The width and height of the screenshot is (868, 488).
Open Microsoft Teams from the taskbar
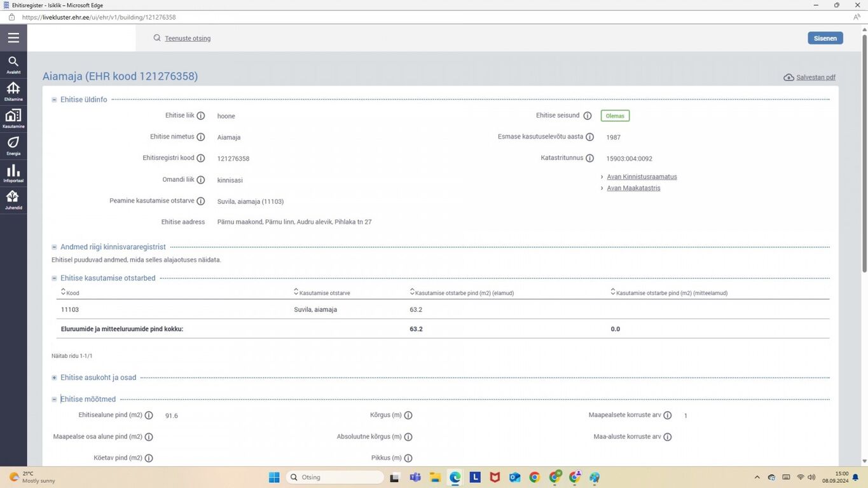415,477
